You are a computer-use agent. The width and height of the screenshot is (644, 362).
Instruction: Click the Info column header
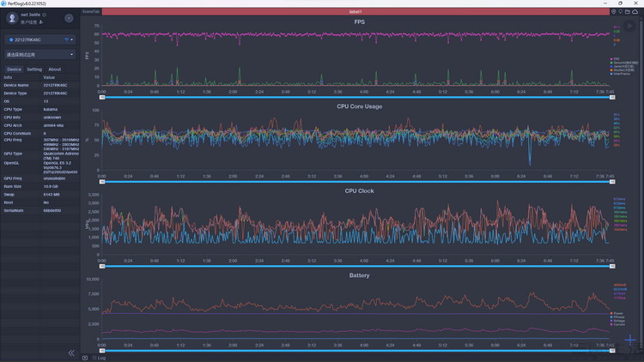8,77
